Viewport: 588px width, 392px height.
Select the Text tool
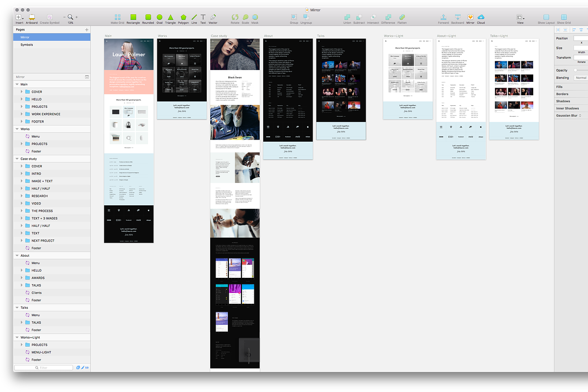coord(203,17)
